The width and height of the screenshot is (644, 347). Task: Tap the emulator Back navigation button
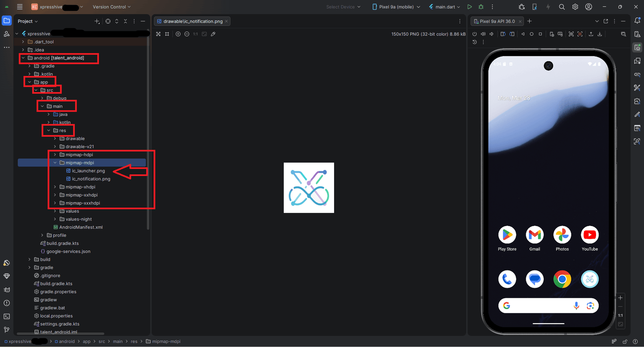click(523, 34)
